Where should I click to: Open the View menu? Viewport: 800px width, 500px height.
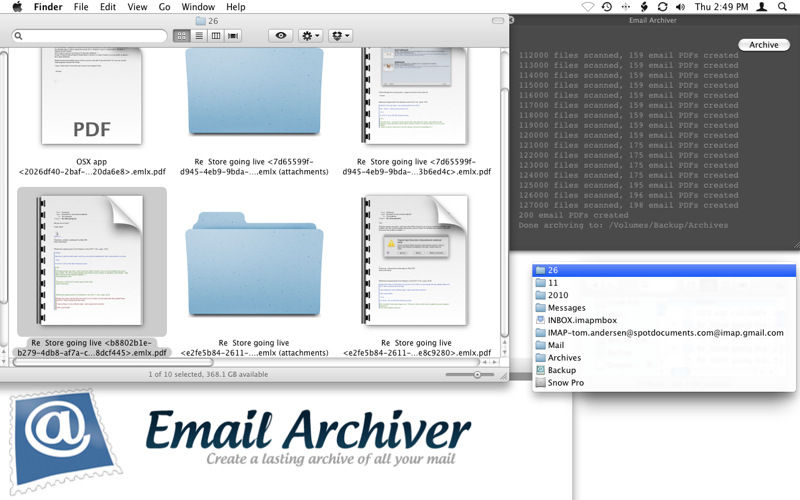click(x=137, y=7)
